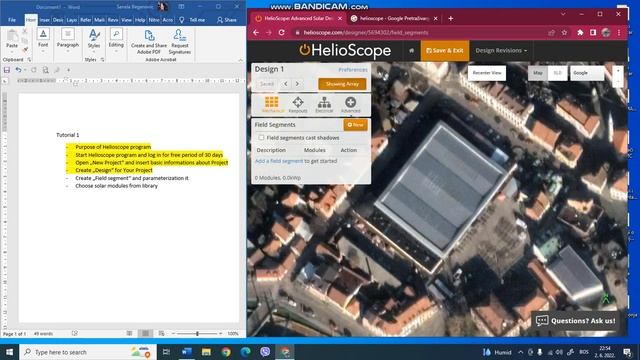This screenshot has width=640, height=360.
Task: Expand the Font group in Word
Action: coord(43,40)
